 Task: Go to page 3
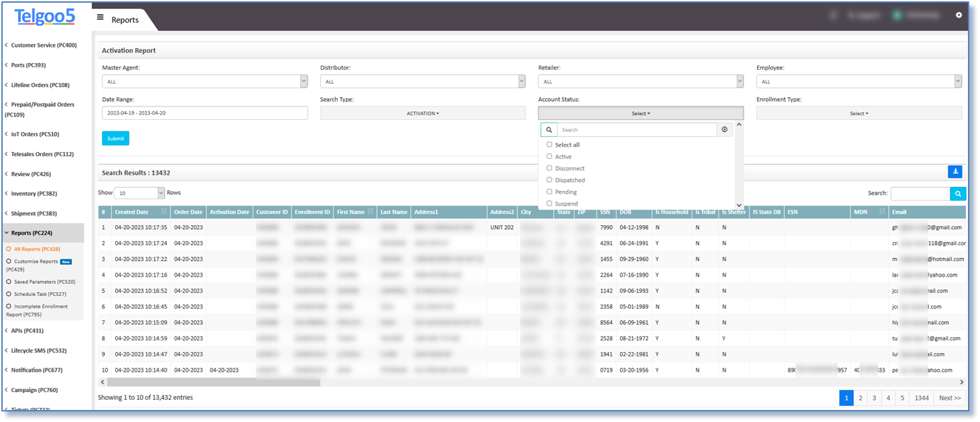coord(874,398)
